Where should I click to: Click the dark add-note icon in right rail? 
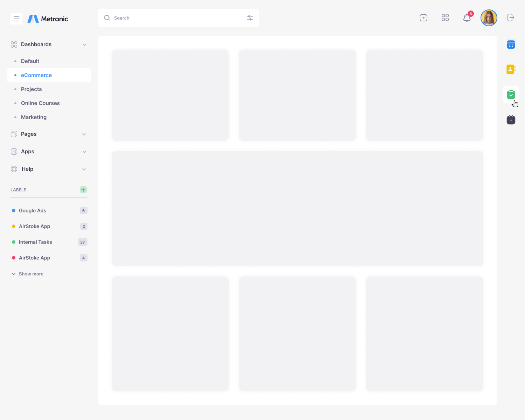(x=511, y=120)
